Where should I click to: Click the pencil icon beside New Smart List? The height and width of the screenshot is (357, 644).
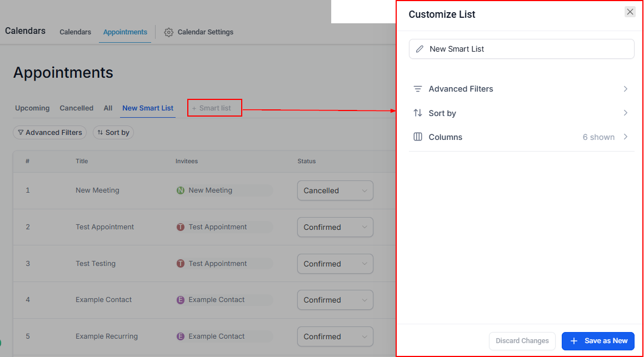click(x=420, y=49)
